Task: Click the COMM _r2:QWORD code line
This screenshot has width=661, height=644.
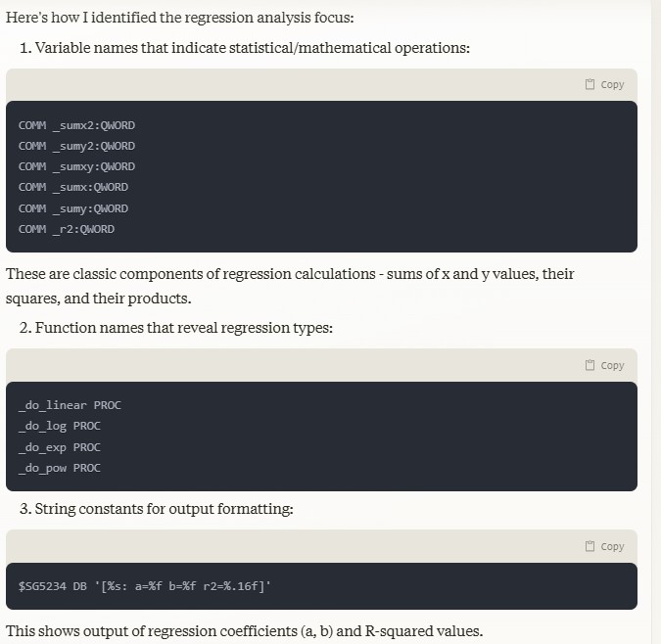Action: pyautogui.click(x=67, y=229)
